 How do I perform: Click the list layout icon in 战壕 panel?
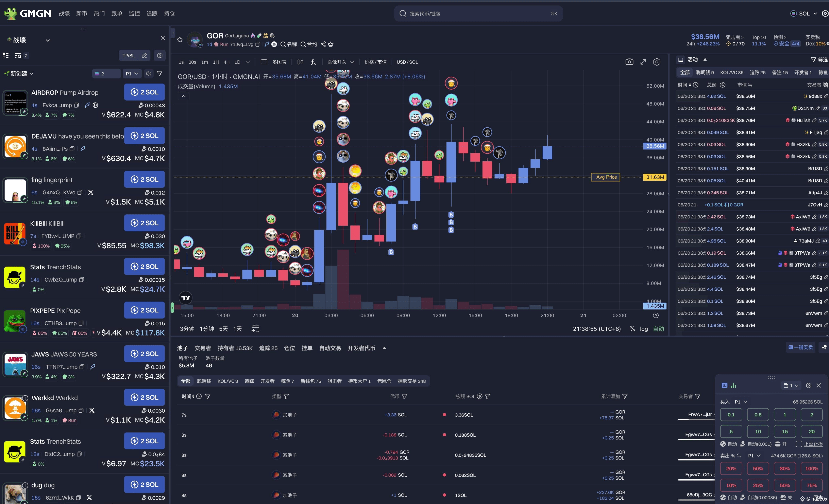click(6, 55)
